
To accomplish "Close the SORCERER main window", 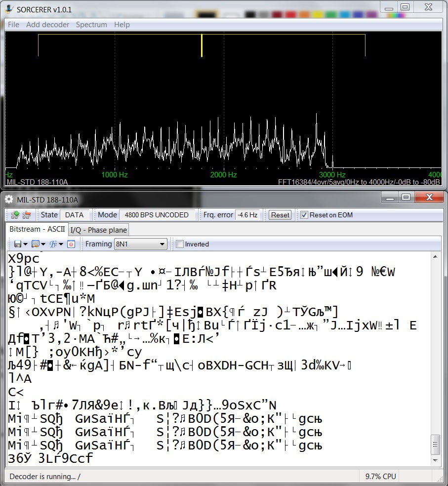I will click(x=428, y=7).
